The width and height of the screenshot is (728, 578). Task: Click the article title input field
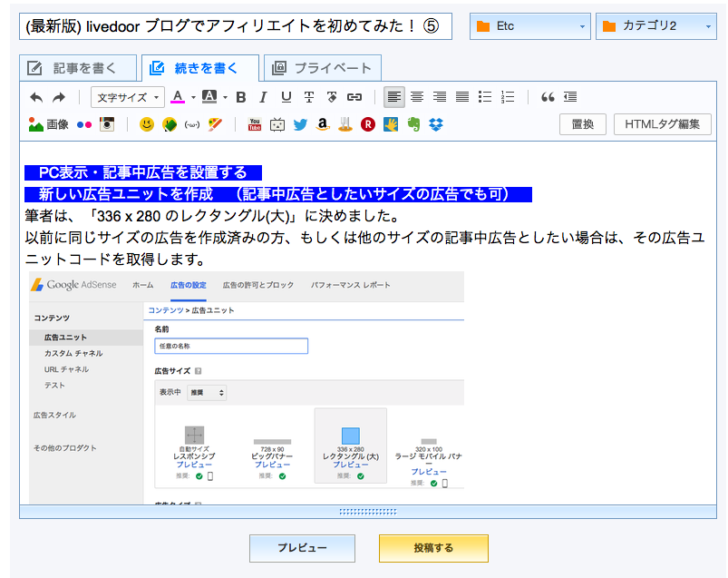pos(236,26)
